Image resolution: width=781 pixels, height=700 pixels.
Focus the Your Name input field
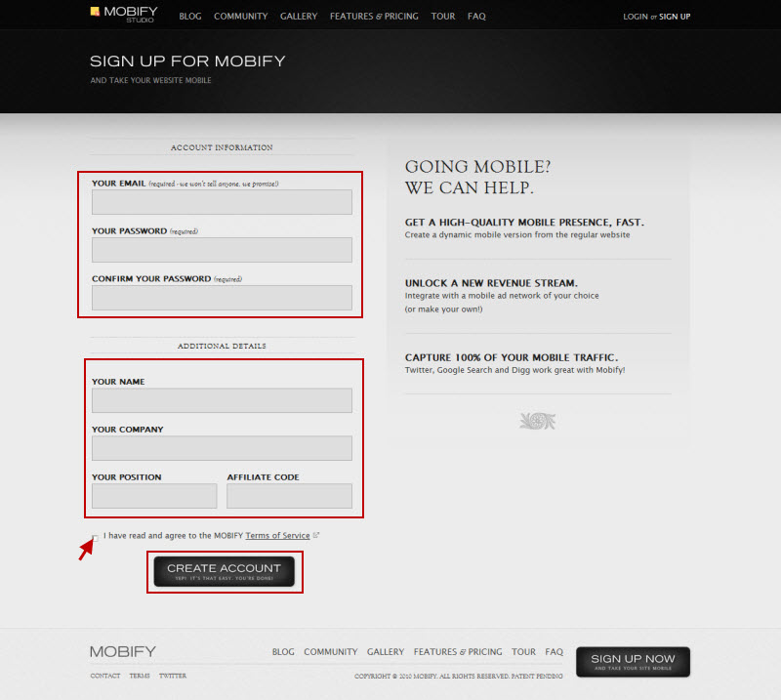click(x=222, y=400)
